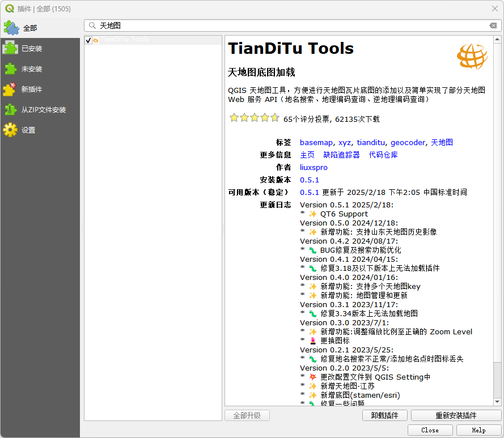504x438 pixels.
Task: Open the 主页 (homepage) link
Action: coord(307,155)
